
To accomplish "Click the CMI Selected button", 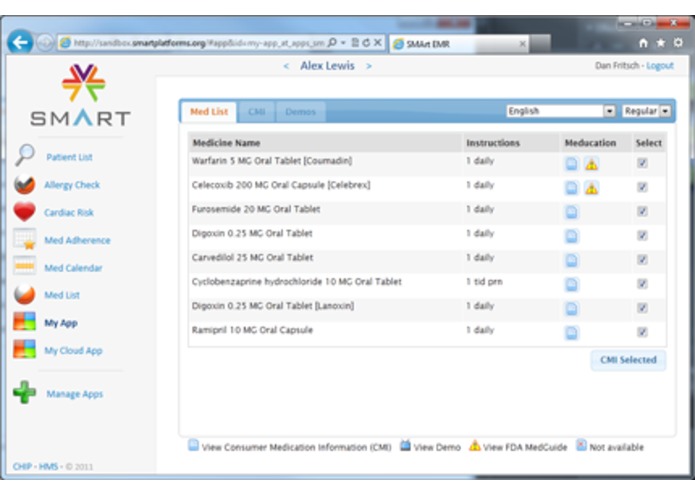I will pos(628,360).
